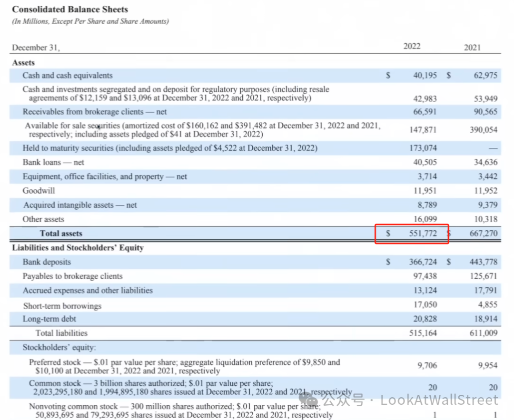Click the 667,270 total assets value
Screen dimensions: 514x420
coord(484,234)
